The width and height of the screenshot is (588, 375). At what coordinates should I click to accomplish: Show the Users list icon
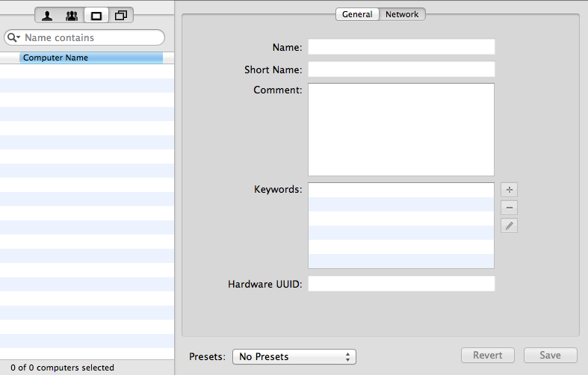[x=47, y=16]
